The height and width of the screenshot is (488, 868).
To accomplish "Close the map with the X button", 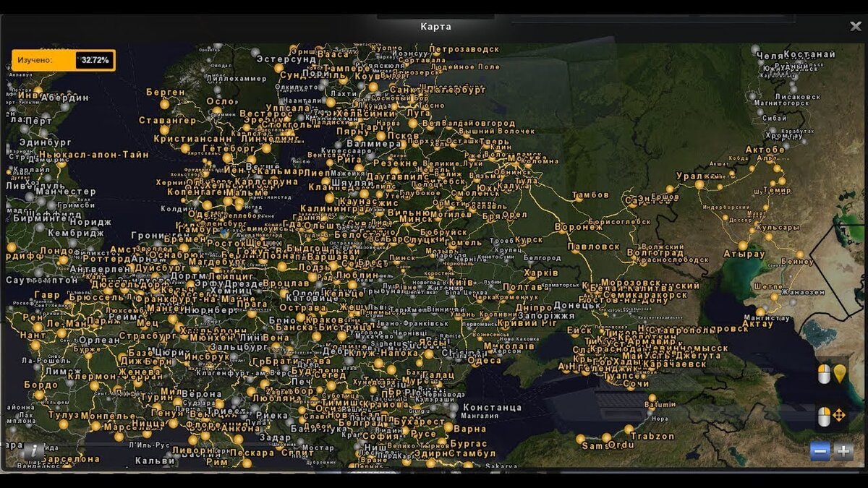I will tap(855, 26).
